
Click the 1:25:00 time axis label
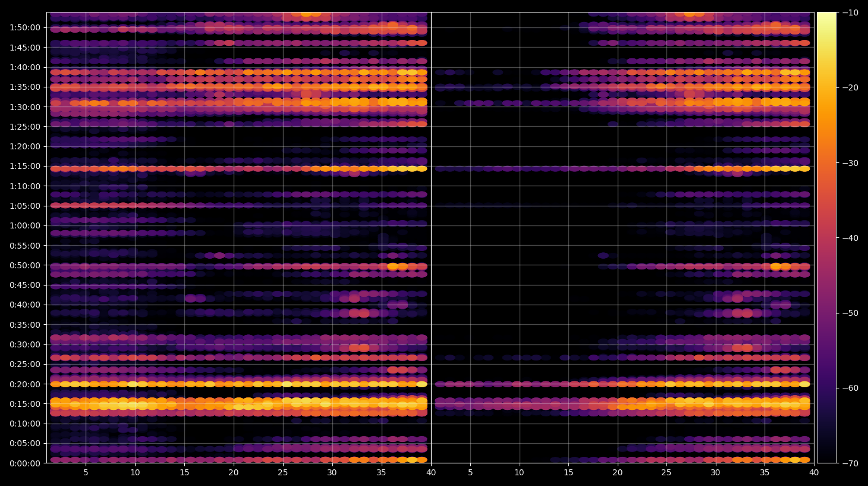click(25, 127)
